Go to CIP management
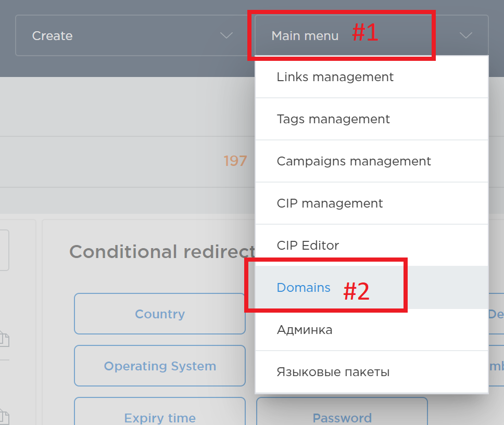504x425 pixels. click(x=372, y=203)
